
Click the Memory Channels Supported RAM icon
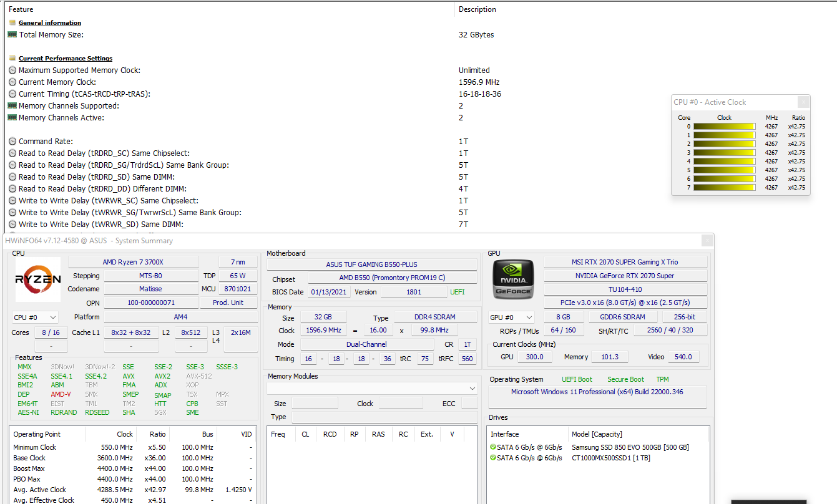12,106
